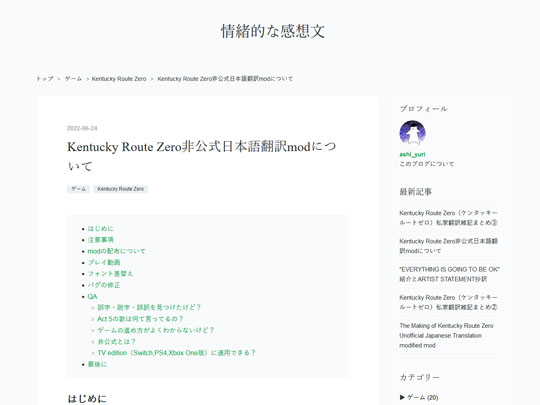Jump to バグの修正 section

[104, 285]
